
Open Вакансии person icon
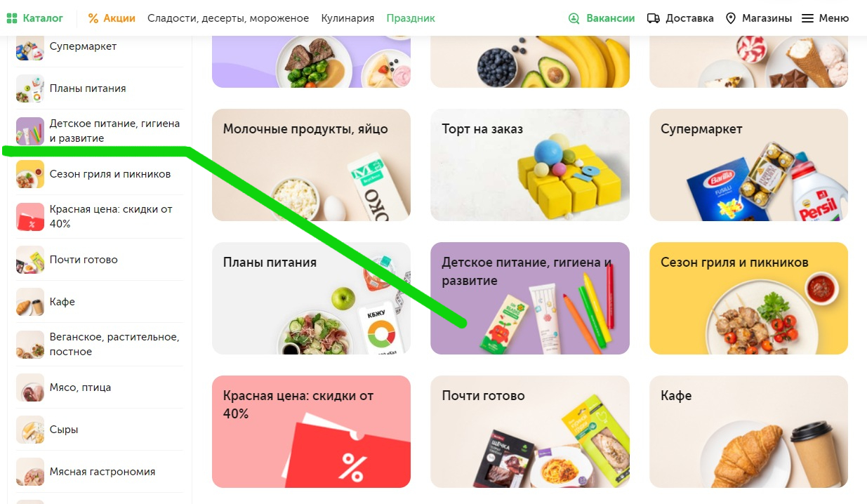[575, 18]
